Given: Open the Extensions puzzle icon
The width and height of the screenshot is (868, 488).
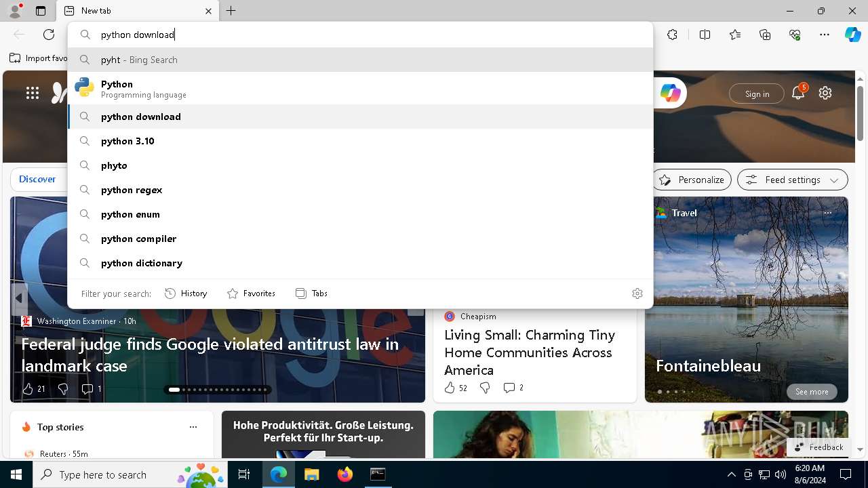Looking at the screenshot, I should click(672, 35).
